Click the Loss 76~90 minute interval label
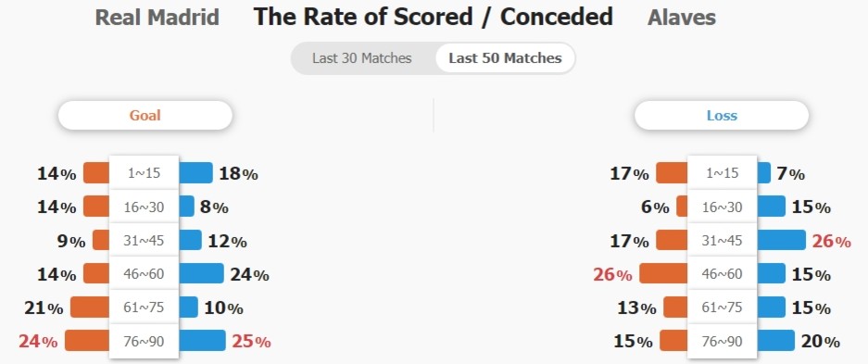Viewport: 868px width, 364px height. coord(722,342)
